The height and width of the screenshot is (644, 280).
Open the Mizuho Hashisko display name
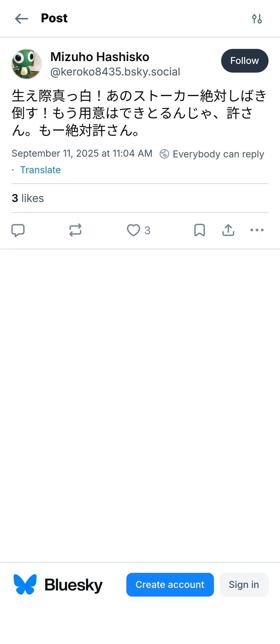click(100, 57)
